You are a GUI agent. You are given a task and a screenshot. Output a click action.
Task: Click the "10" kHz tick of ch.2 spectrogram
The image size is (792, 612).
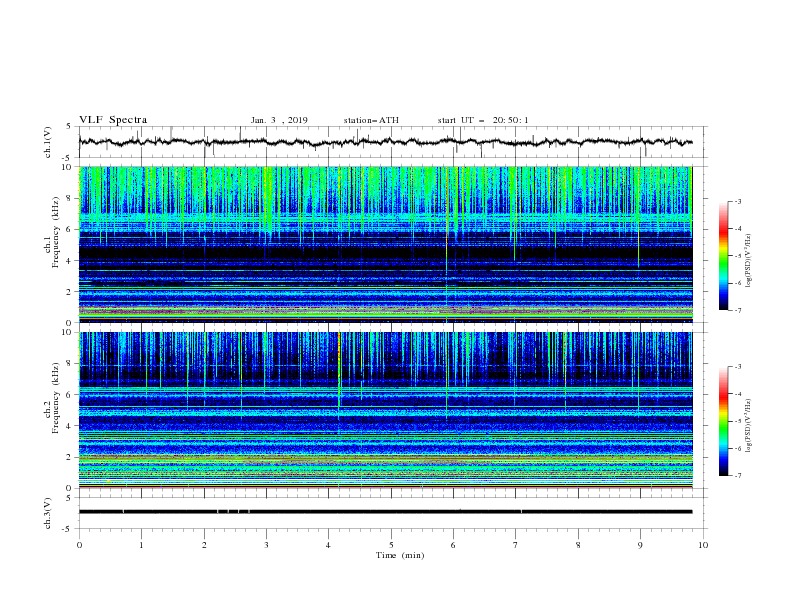(x=67, y=332)
